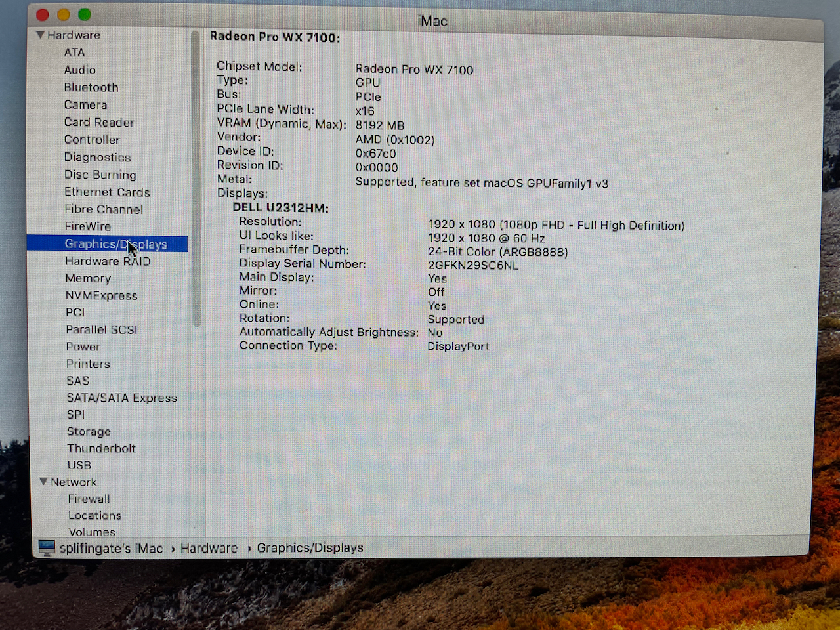Select Disc Burning in the sidebar
The width and height of the screenshot is (840, 630).
coord(100,175)
